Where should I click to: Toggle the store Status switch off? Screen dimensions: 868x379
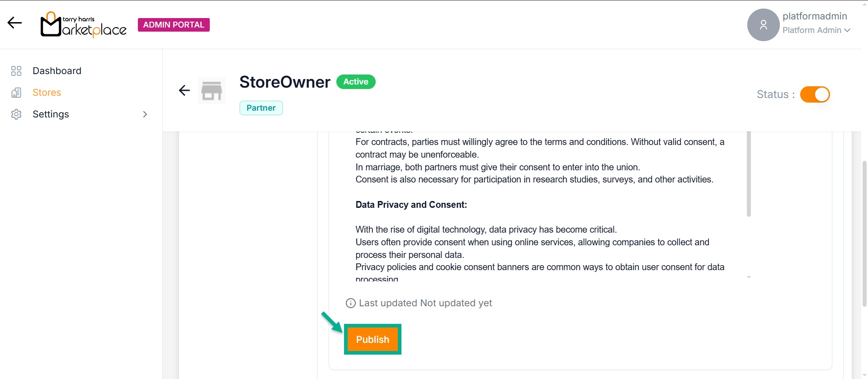815,94
